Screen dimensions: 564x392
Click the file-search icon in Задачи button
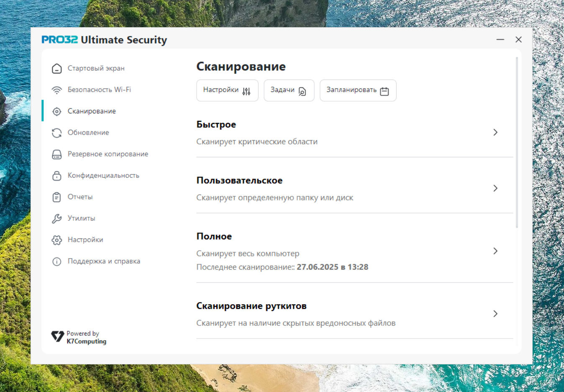[302, 91]
